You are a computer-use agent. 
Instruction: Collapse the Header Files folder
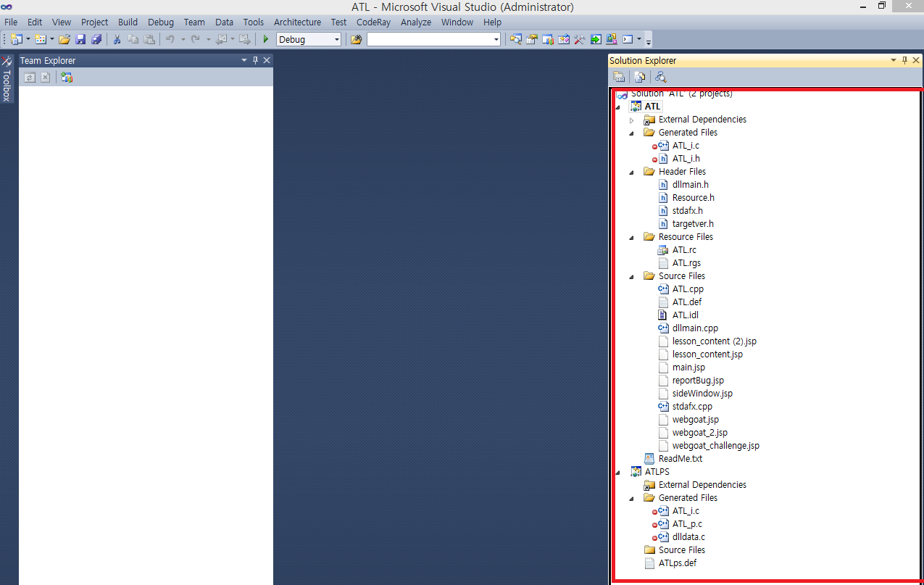point(631,172)
